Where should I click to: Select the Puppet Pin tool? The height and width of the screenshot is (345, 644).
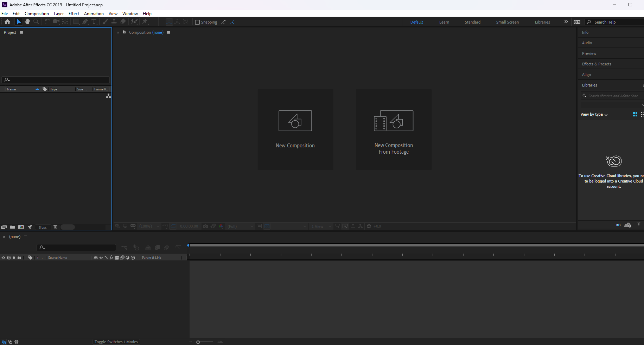pos(145,21)
